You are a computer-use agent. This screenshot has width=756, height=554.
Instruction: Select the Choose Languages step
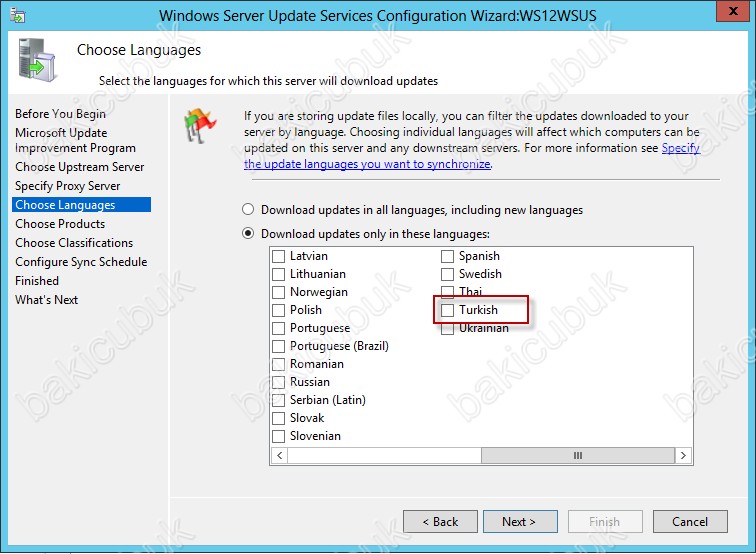(81, 204)
